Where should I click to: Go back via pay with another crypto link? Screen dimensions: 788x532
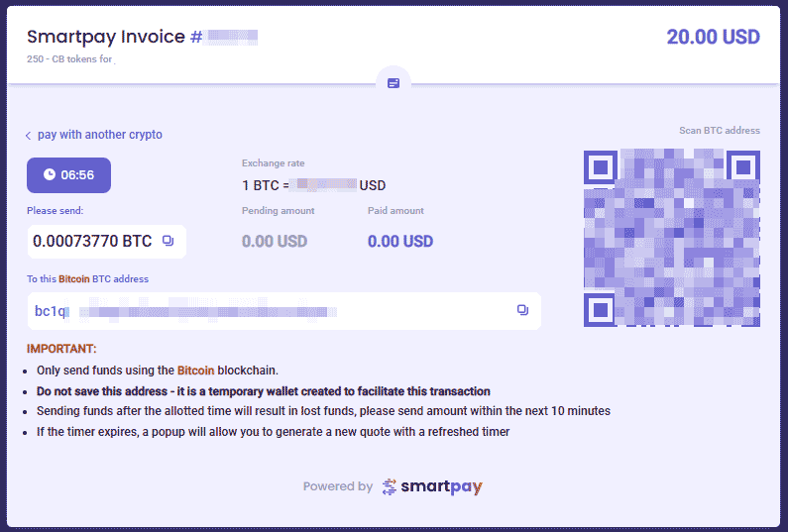99,135
